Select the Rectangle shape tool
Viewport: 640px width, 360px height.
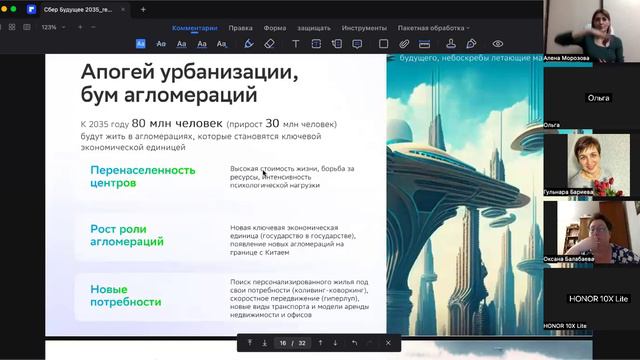[x=383, y=44]
